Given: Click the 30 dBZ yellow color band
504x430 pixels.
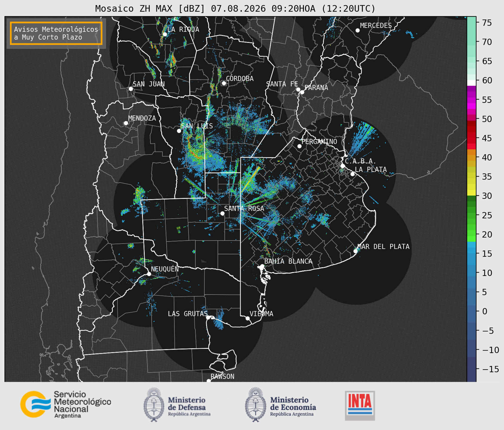Looking at the screenshot, I should tap(471, 193).
